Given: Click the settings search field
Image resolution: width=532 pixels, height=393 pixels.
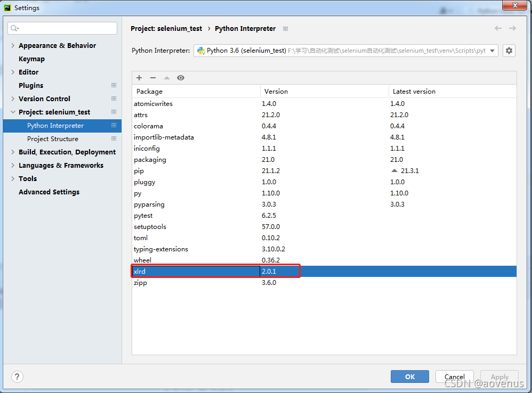Looking at the screenshot, I should click(63, 28).
